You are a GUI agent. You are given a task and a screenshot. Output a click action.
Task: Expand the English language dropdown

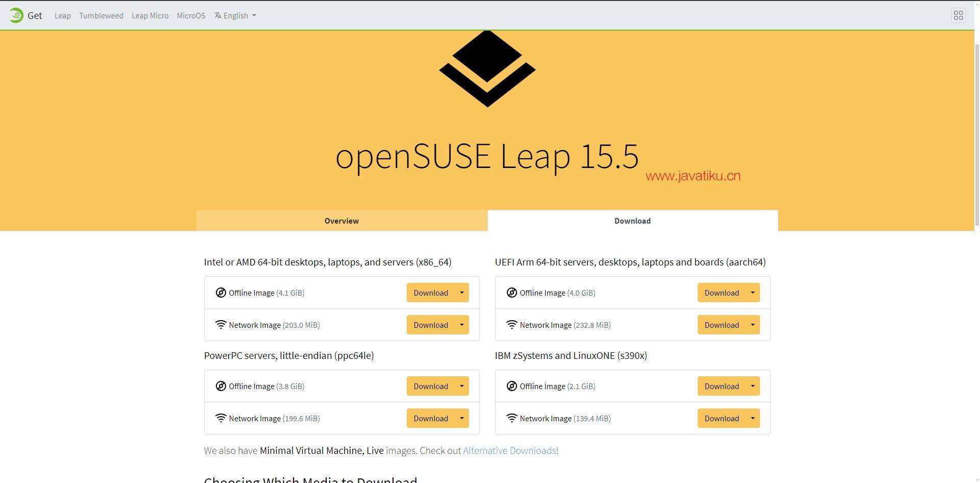(235, 15)
